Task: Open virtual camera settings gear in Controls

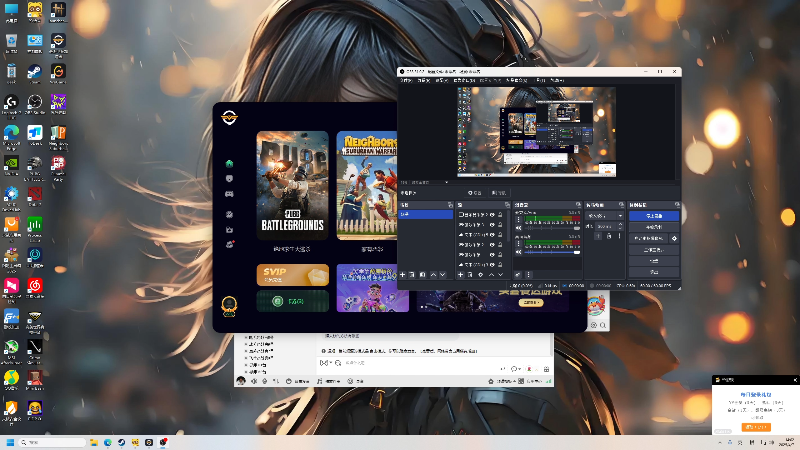Action: click(x=674, y=238)
